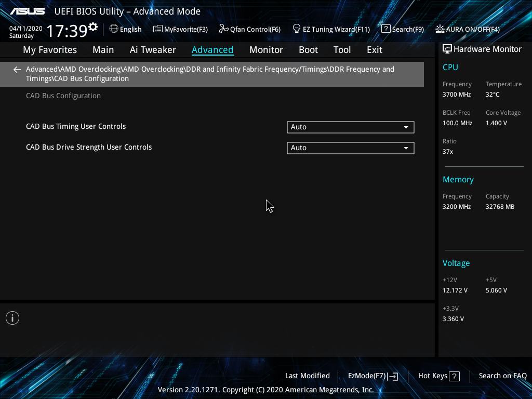Screen dimensions: 532x399
Task: Open the Monitor tab
Action: point(266,50)
